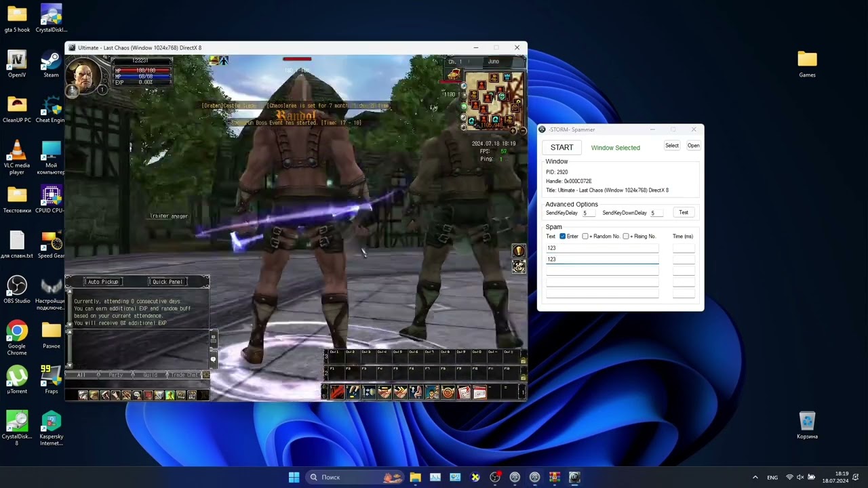Switch to the Guild chat tab
Image resolution: width=868 pixels, height=488 pixels.
pyautogui.click(x=150, y=375)
